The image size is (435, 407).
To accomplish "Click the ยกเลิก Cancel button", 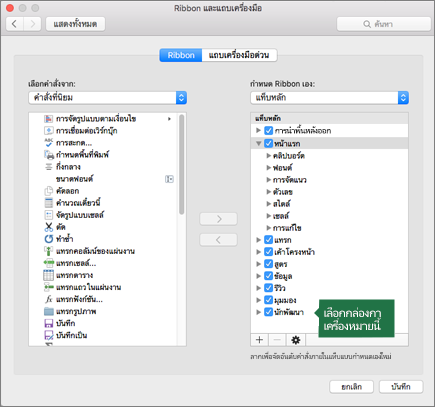I will click(x=352, y=387).
